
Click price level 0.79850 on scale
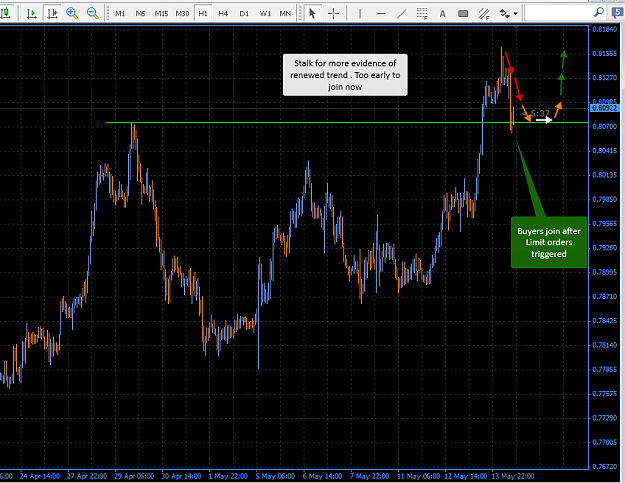[604, 199]
